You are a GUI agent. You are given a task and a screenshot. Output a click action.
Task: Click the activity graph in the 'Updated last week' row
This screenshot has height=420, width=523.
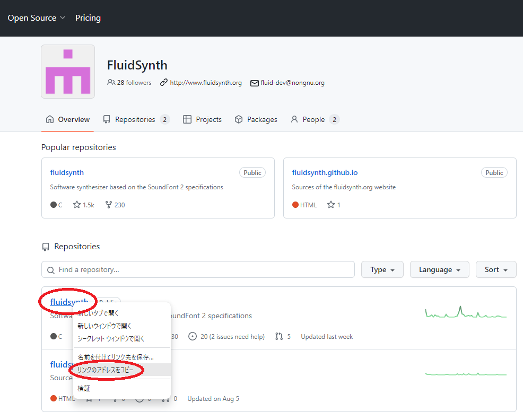(x=466, y=312)
